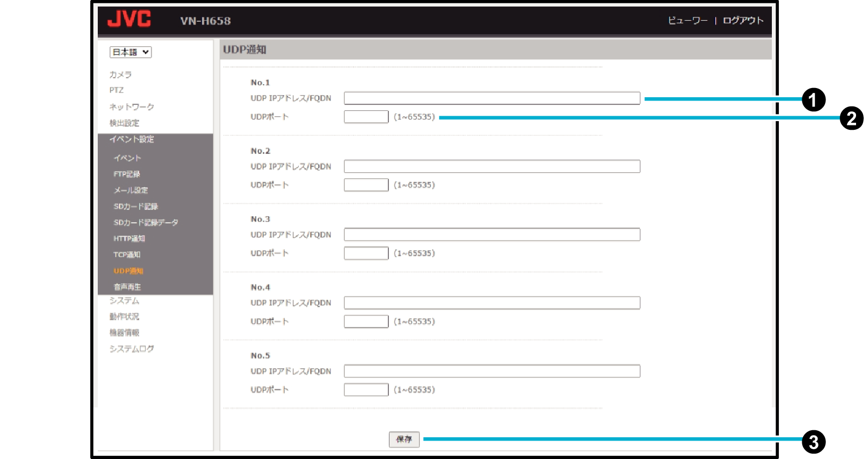Viewport: 868px width, 459px height.
Task: Click the UDP通知 page heading
Action: (244, 49)
